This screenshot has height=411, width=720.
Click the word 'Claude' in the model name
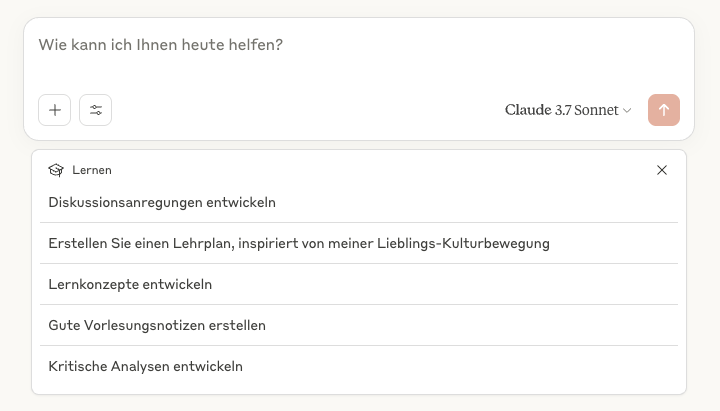pyautogui.click(x=528, y=110)
